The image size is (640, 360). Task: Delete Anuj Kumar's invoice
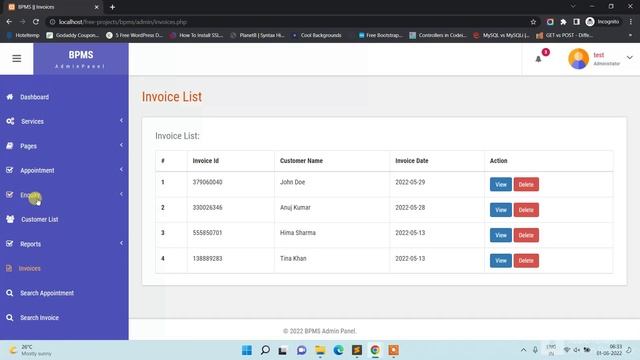[x=526, y=210]
